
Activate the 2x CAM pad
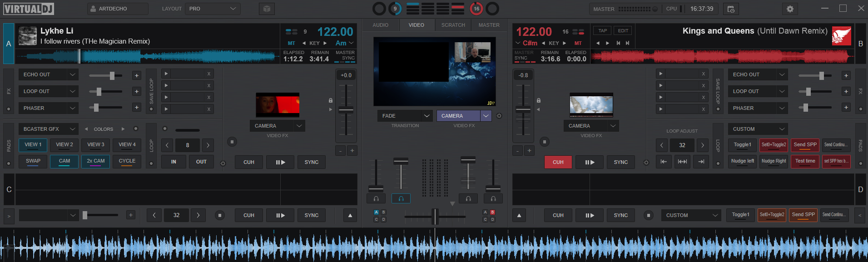[x=96, y=161]
